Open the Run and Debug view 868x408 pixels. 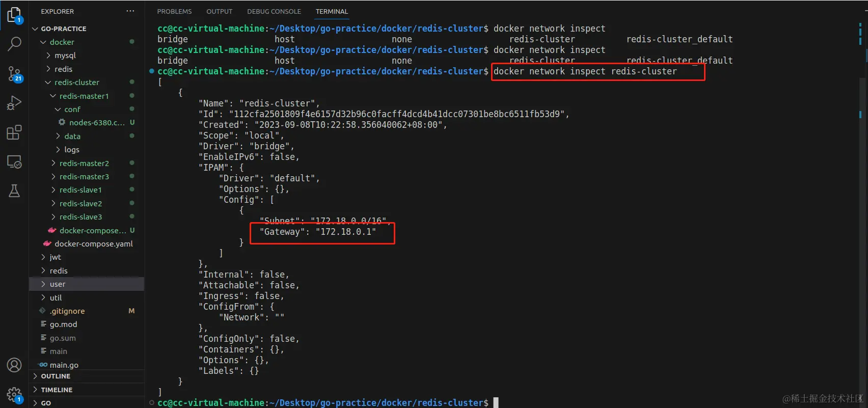click(x=14, y=103)
